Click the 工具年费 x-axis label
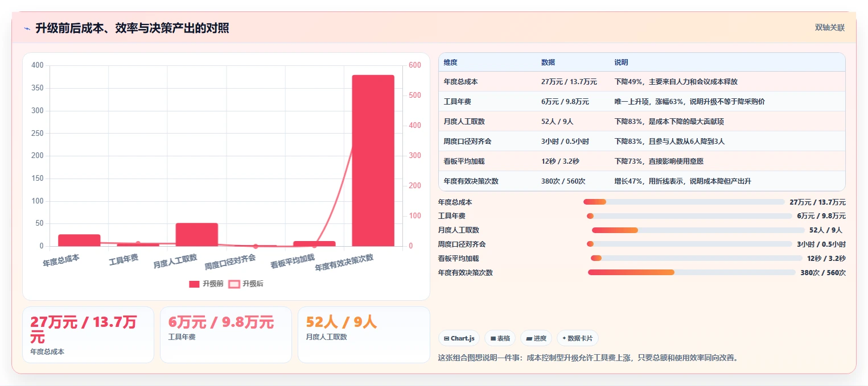 tap(124, 260)
